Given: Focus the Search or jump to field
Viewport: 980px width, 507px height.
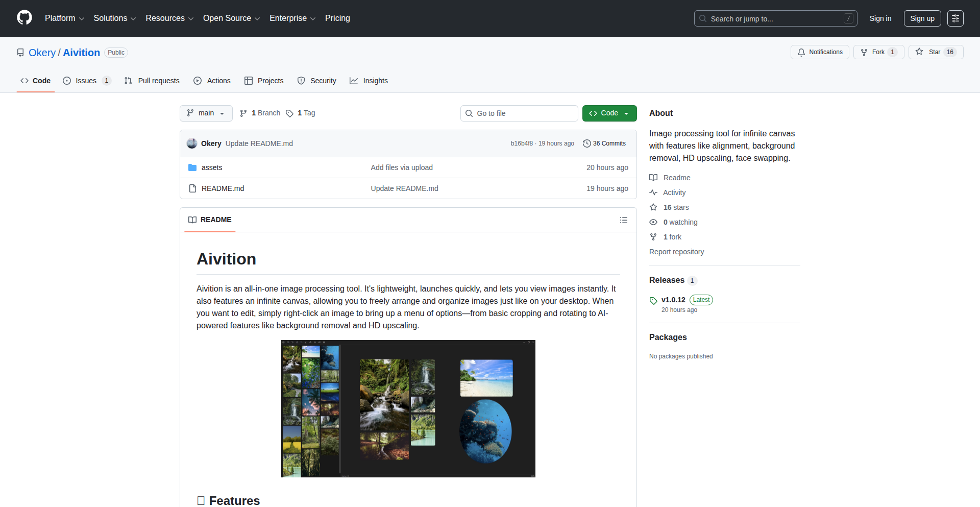Looking at the screenshot, I should 775,18.
